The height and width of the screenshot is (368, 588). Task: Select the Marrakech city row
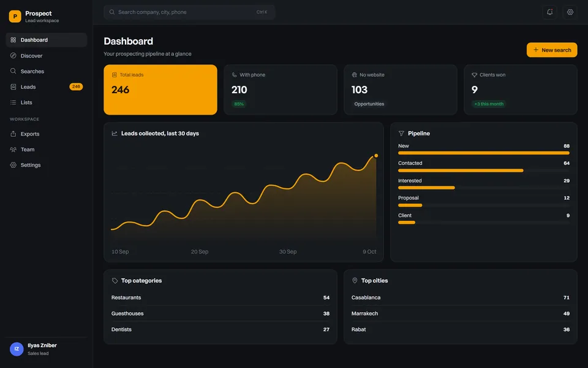pos(461,313)
